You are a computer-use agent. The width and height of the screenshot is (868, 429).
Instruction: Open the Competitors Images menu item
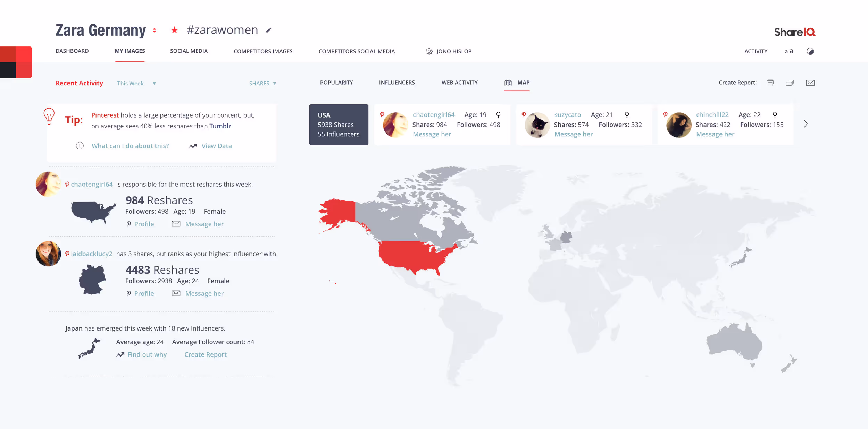[263, 51]
